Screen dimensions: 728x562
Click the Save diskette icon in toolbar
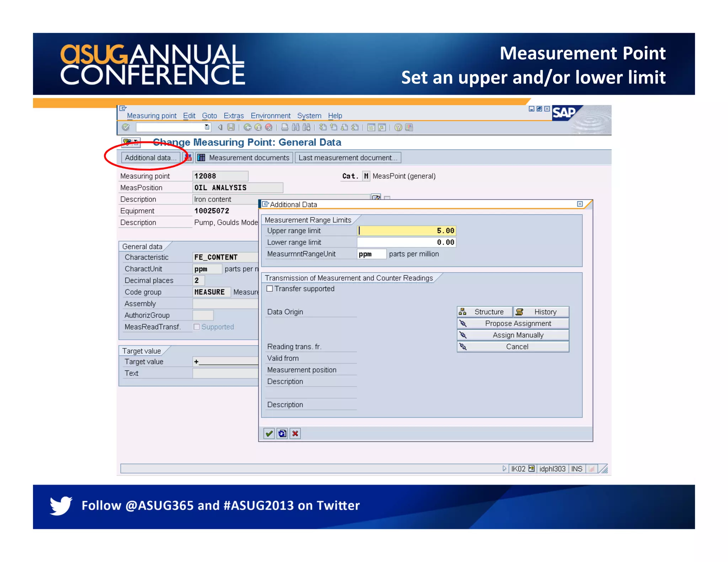pyautogui.click(x=231, y=127)
